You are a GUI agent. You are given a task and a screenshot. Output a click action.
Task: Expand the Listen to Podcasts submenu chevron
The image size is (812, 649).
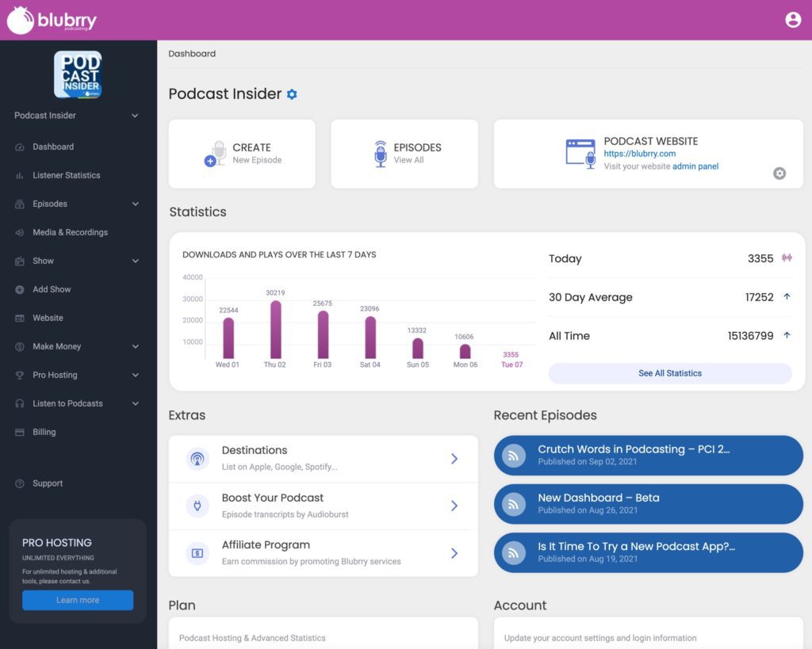[x=135, y=403]
